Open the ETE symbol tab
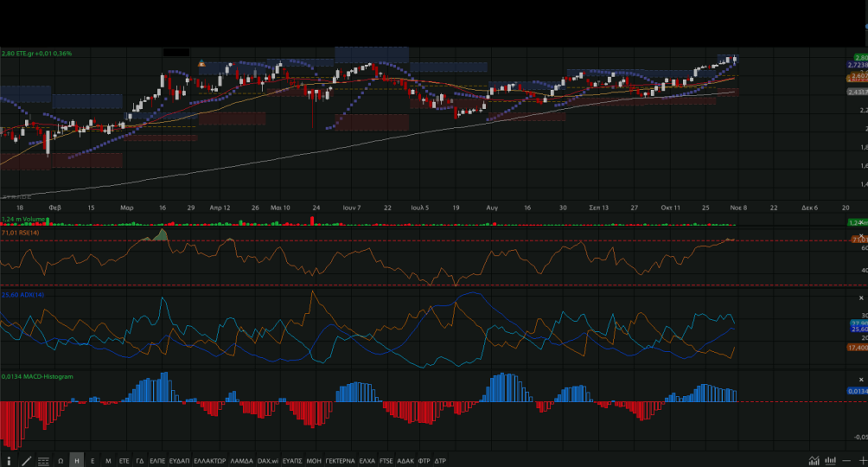 tap(124, 461)
